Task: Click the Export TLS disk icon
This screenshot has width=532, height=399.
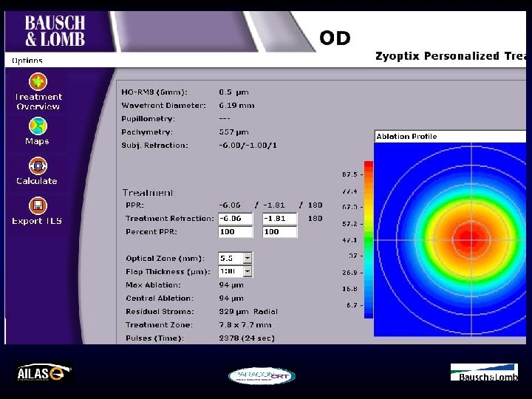Action: (x=38, y=205)
